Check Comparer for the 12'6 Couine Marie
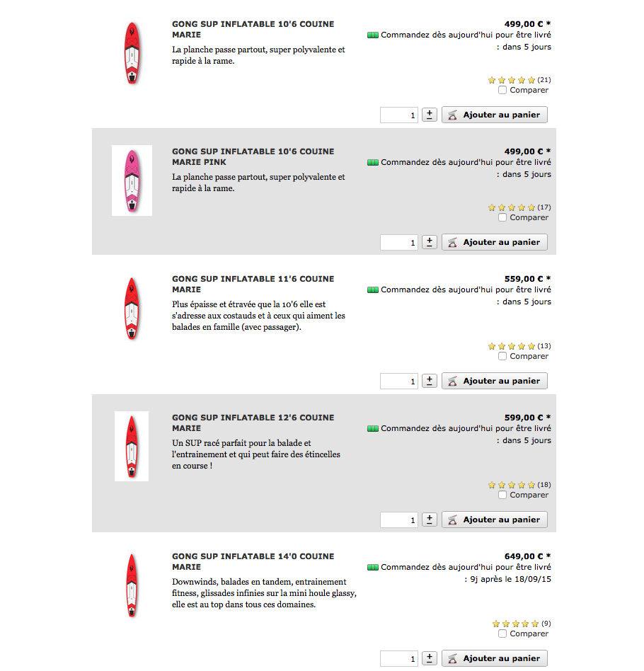Viewport: 644px width, 671px height. (x=502, y=495)
